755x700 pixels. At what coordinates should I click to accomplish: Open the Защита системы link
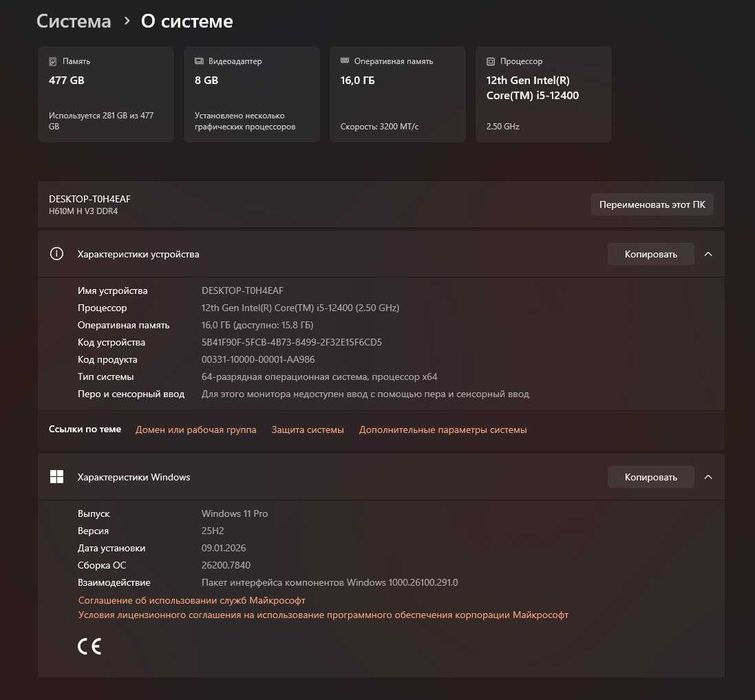307,430
